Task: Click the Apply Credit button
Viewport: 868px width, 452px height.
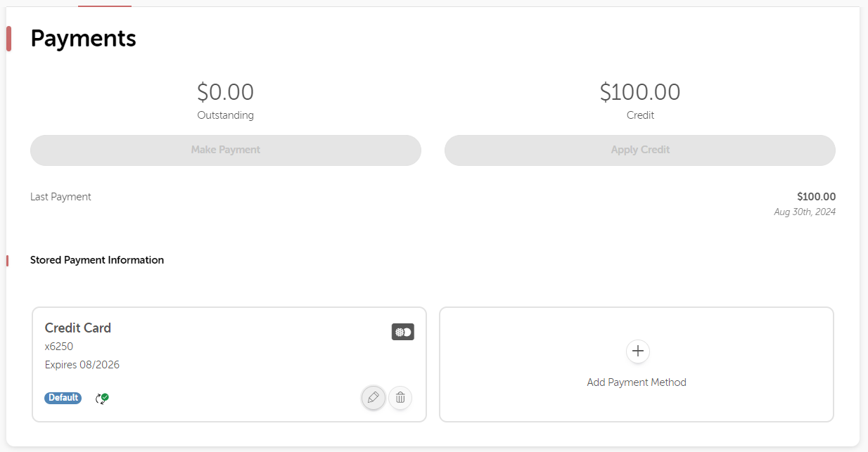Action: pyautogui.click(x=640, y=150)
